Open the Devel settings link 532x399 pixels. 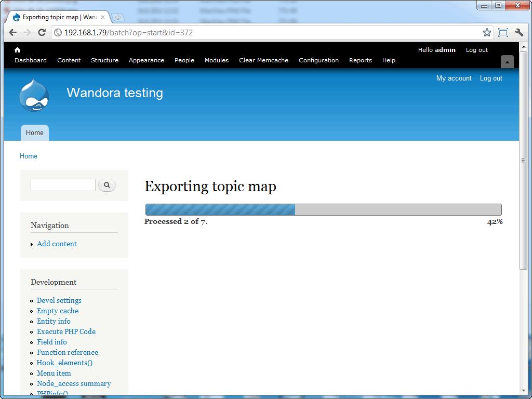click(59, 300)
